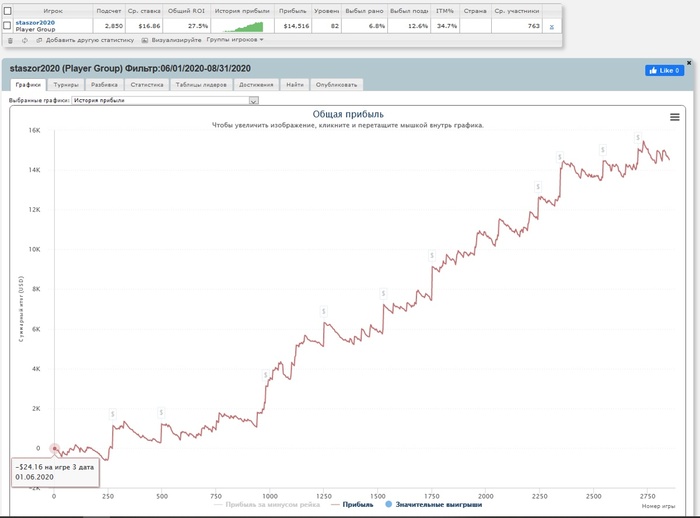Image resolution: width=700 pixels, height=518 pixels.
Task: Switch to the Таблицы лидеров tab
Action: [201, 84]
